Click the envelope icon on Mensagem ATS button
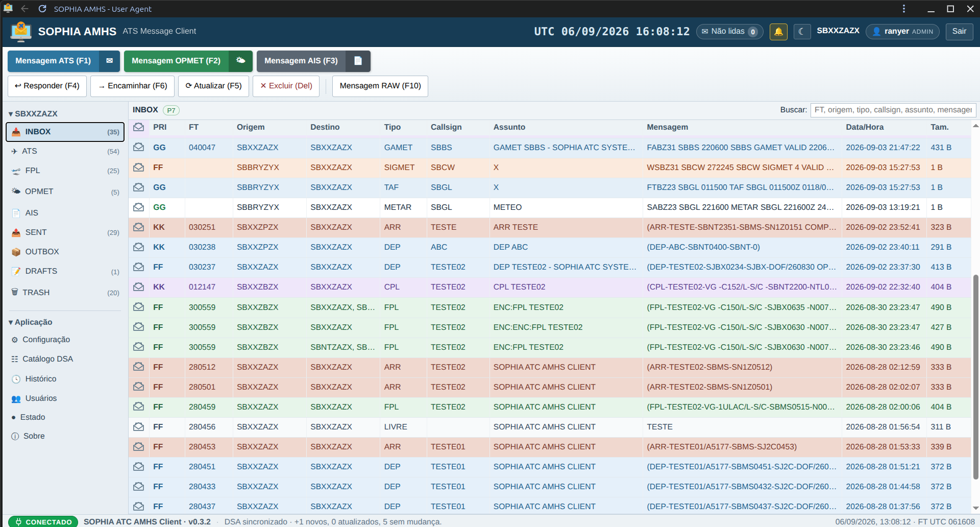980x527 pixels. click(109, 61)
